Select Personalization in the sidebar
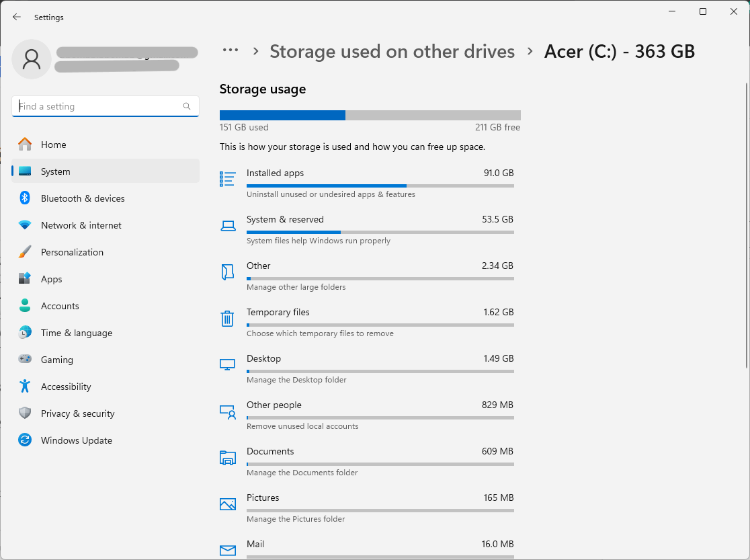Viewport: 750px width, 560px height. coord(72,252)
